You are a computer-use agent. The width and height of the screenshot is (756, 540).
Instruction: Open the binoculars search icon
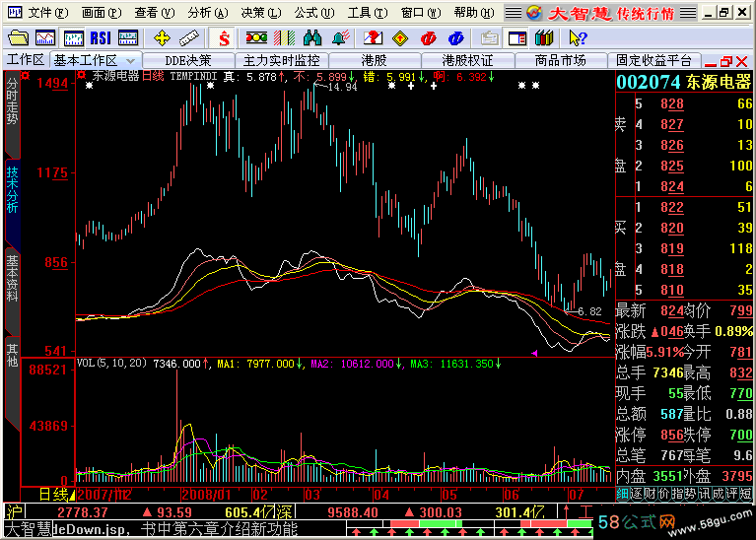[x=312, y=37]
